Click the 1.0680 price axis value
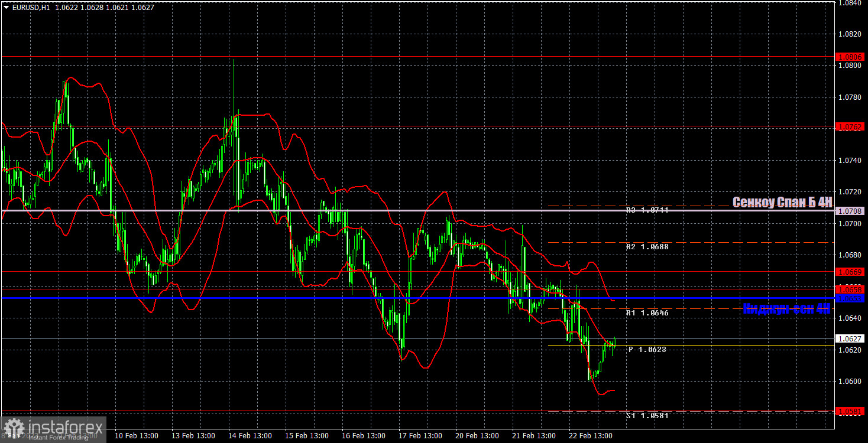The width and height of the screenshot is (868, 443). tap(850, 255)
